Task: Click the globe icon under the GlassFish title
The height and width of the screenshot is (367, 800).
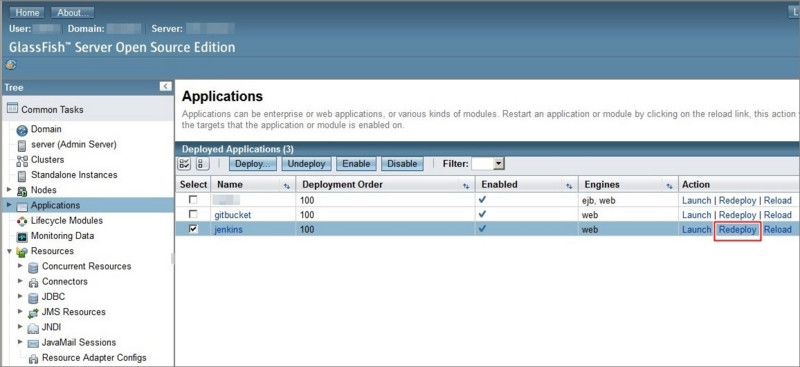Action: click(x=11, y=65)
